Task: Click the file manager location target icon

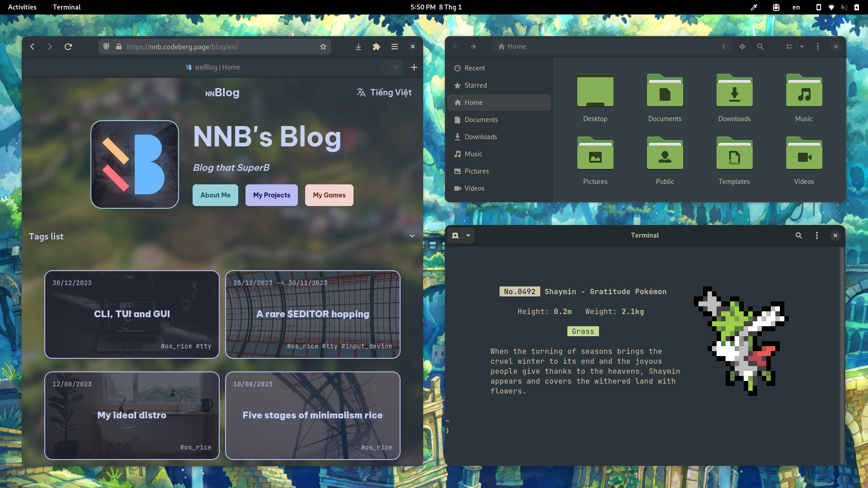Action: point(742,47)
